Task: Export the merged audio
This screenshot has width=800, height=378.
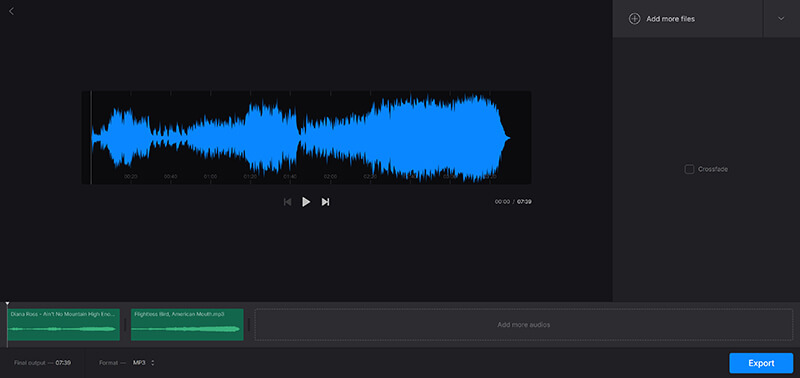Action: tap(761, 363)
